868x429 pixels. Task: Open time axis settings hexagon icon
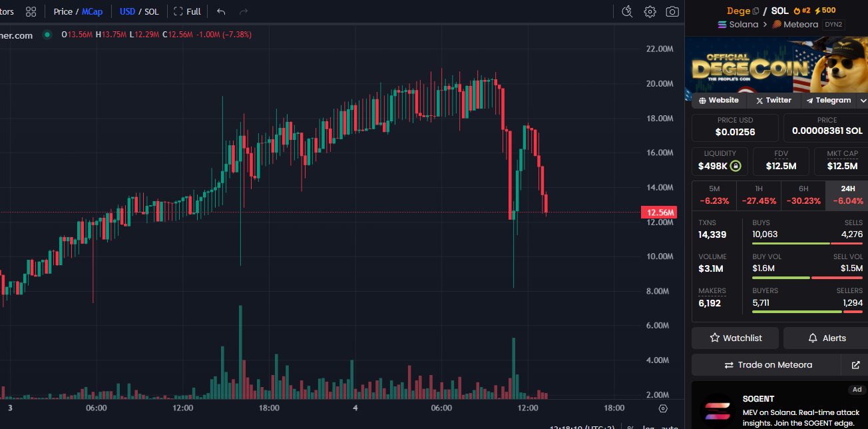pyautogui.click(x=662, y=408)
